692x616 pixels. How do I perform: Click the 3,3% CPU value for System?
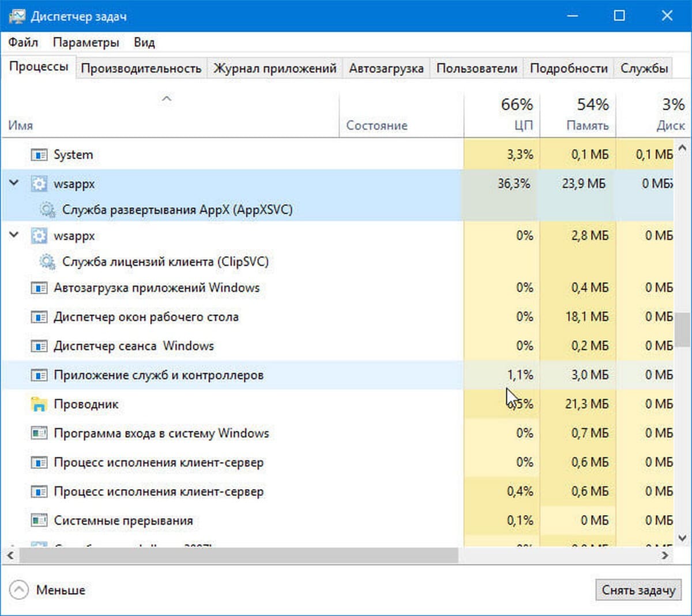520,155
